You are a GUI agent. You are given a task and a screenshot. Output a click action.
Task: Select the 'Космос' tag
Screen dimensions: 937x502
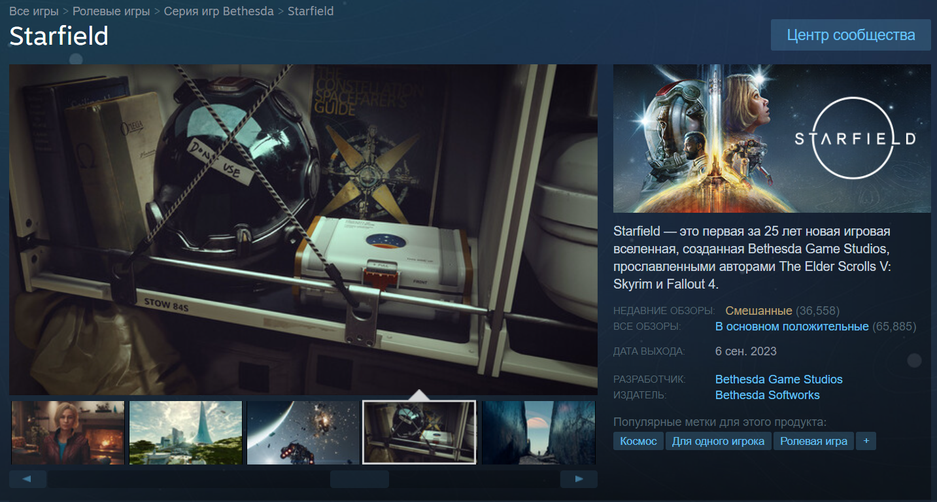[638, 442]
